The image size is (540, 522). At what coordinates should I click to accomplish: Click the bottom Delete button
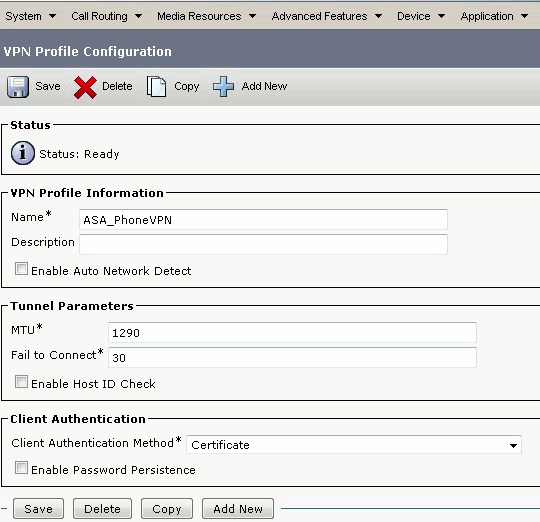(x=102, y=509)
